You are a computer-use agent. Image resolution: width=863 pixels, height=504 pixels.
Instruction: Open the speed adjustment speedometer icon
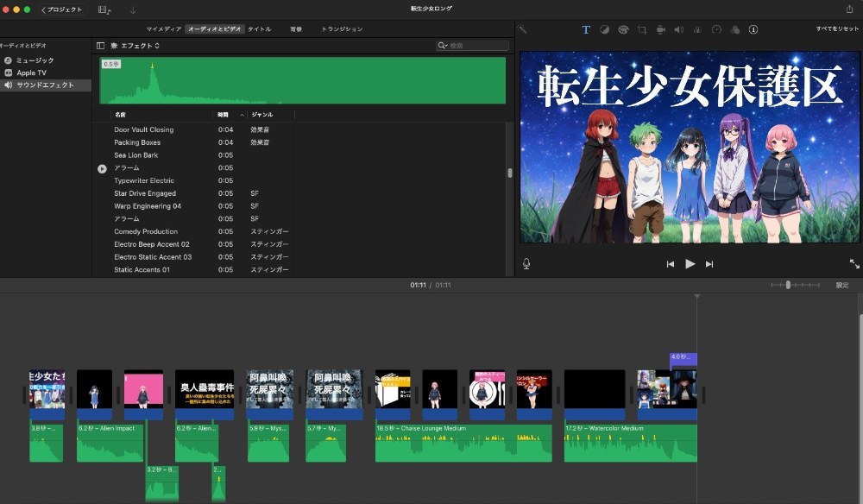tap(716, 29)
